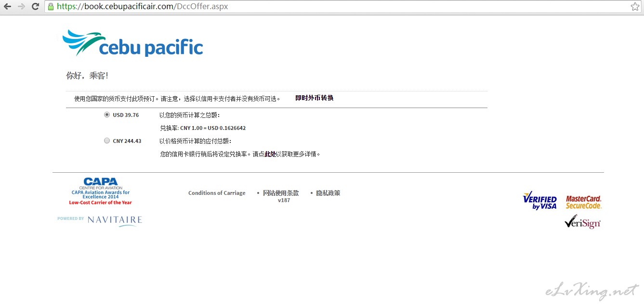This screenshot has height=307, width=644.
Task: Open the 网站使用条款 link
Action: tap(281, 193)
